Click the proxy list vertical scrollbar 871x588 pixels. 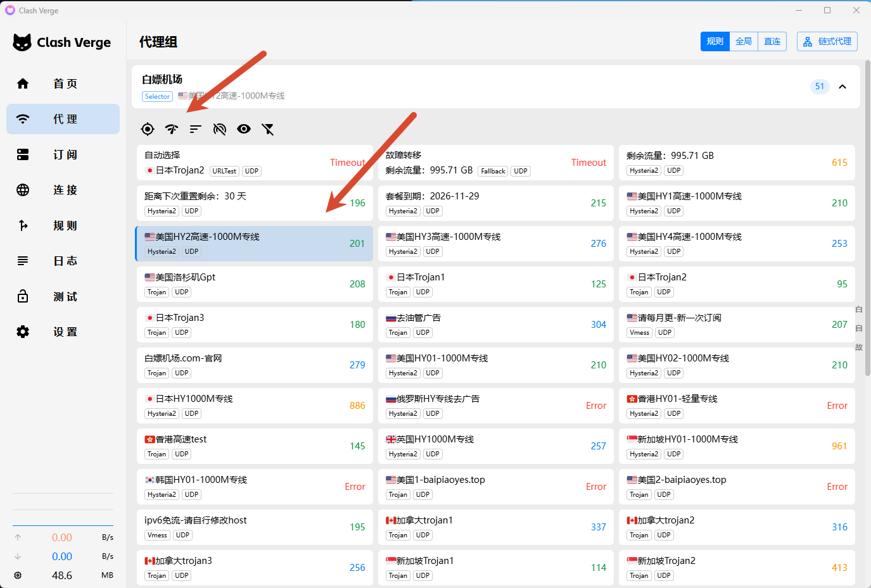click(x=868, y=218)
